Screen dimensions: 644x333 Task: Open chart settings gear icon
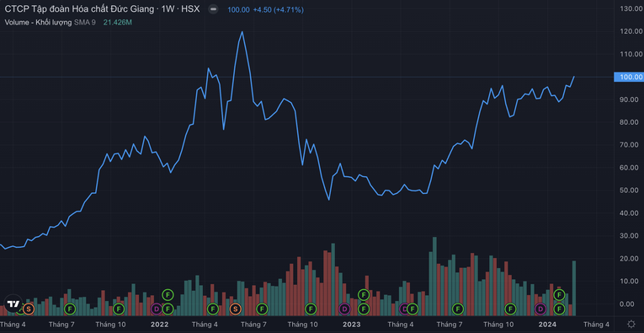[631, 325]
